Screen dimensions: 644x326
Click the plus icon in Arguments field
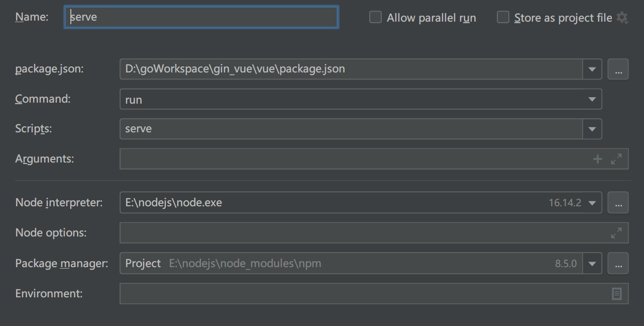pos(598,159)
